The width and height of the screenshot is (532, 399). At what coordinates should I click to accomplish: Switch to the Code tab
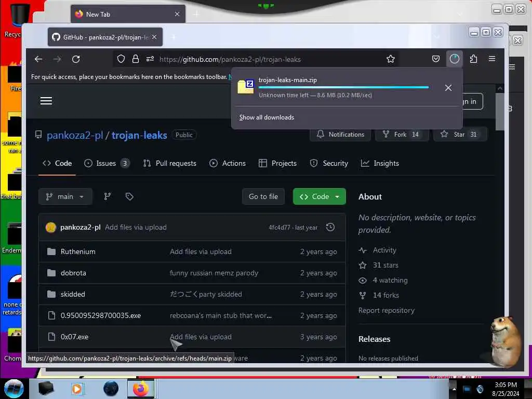coord(57,163)
